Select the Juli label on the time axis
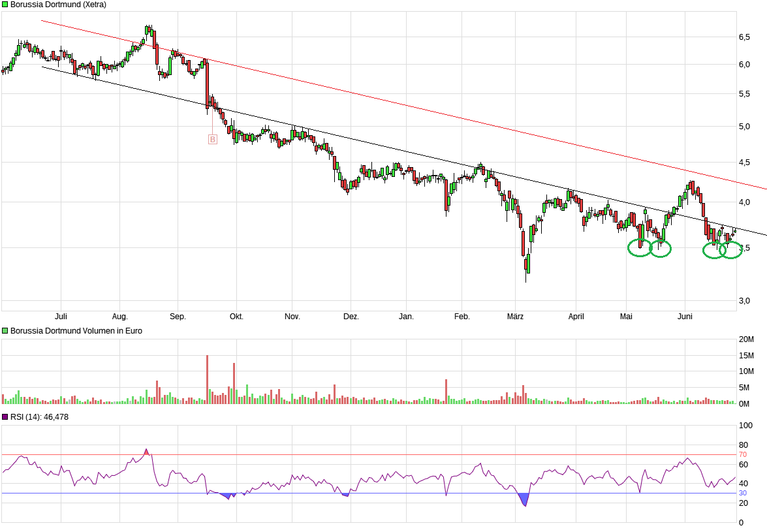 [x=61, y=317]
